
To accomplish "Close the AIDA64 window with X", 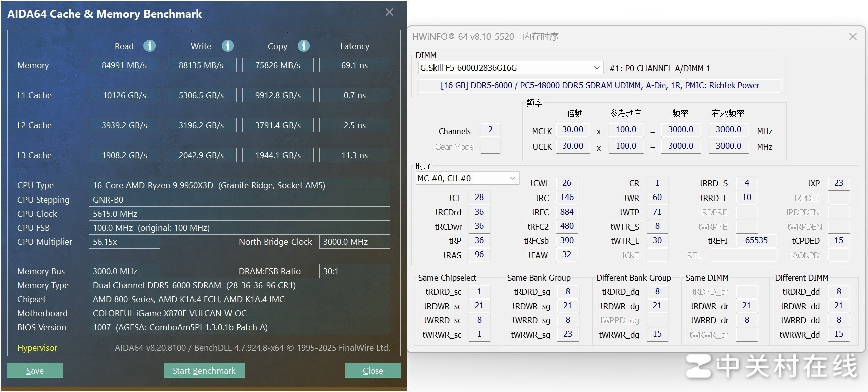I will pyautogui.click(x=389, y=12).
